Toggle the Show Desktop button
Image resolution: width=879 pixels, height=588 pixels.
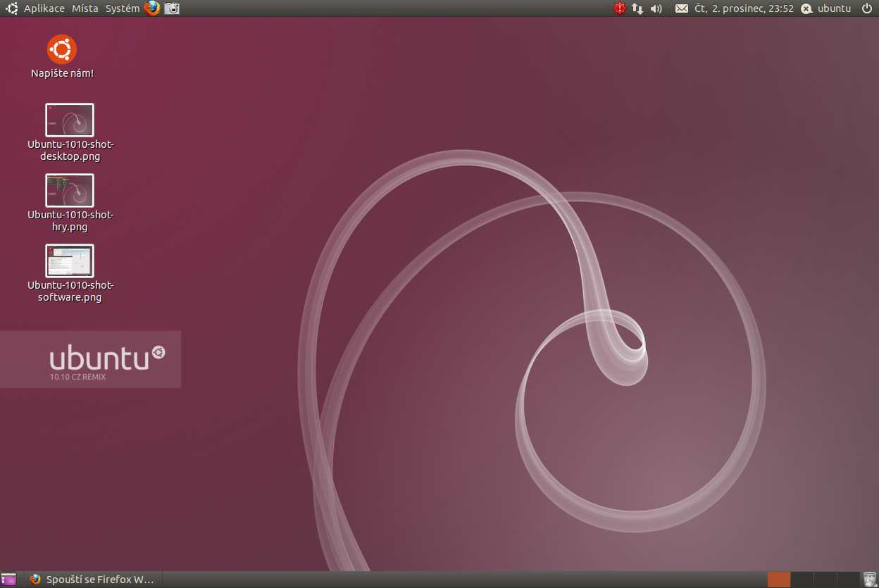coord(8,580)
